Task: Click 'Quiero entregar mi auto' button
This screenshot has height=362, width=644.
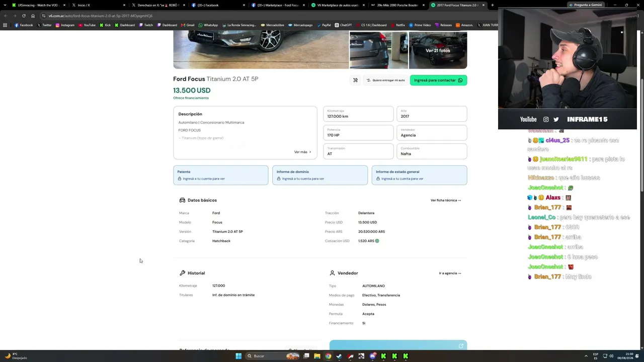Action: pos(385,80)
